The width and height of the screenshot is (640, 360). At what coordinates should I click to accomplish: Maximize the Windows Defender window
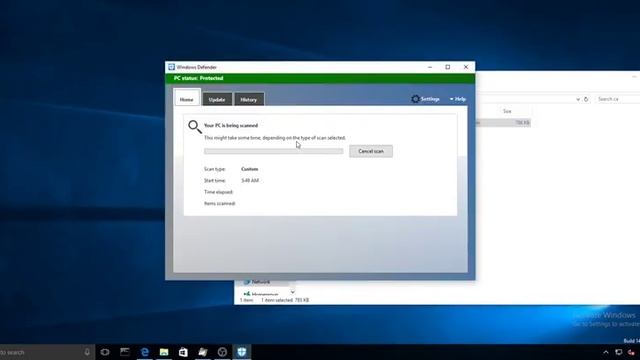(x=448, y=67)
